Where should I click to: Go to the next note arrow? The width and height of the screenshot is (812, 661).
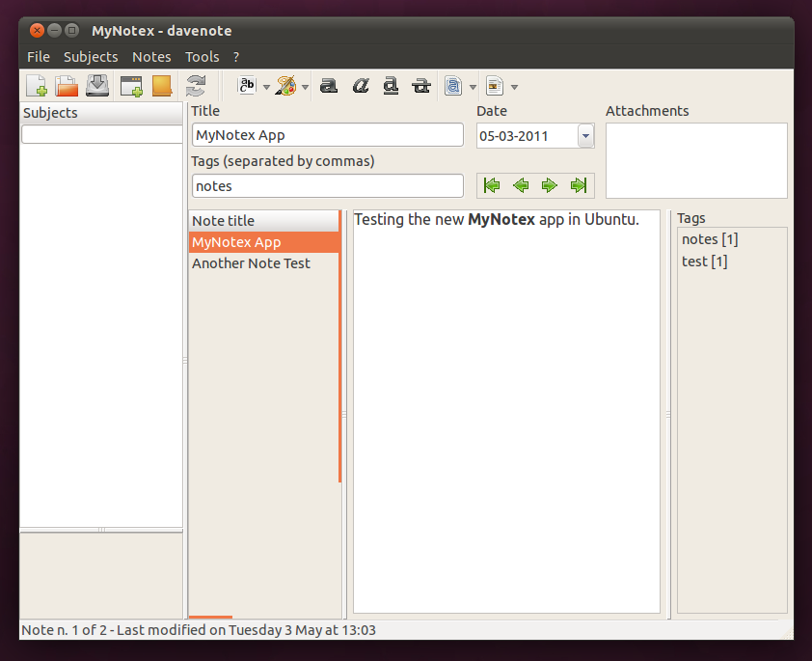click(550, 185)
